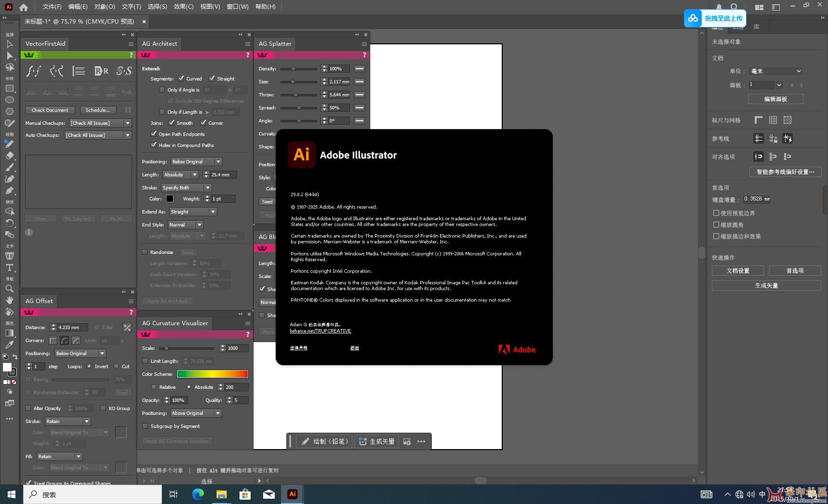
Task: Open Microsoft Edge from taskbar
Action: point(198,494)
